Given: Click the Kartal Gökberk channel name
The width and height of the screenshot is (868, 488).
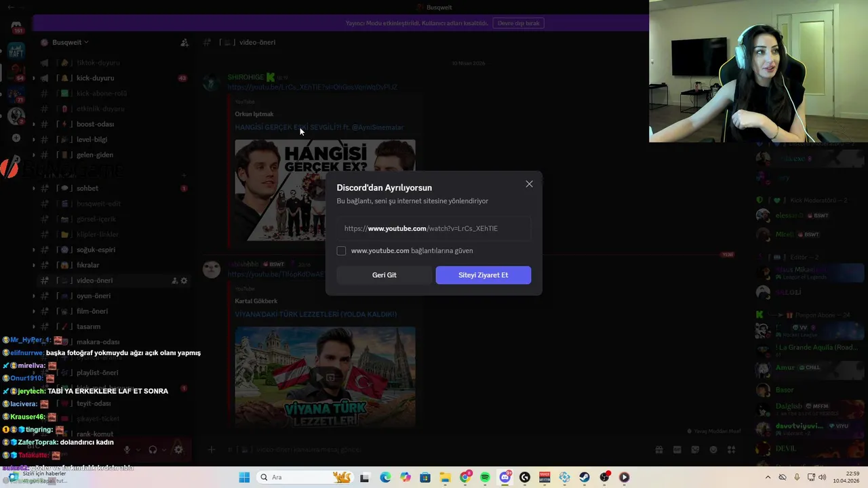Looking at the screenshot, I should click(256, 301).
